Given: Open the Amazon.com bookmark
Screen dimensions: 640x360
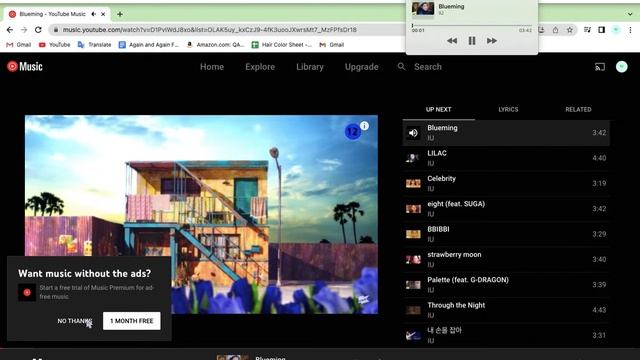Looking at the screenshot, I should (215, 45).
